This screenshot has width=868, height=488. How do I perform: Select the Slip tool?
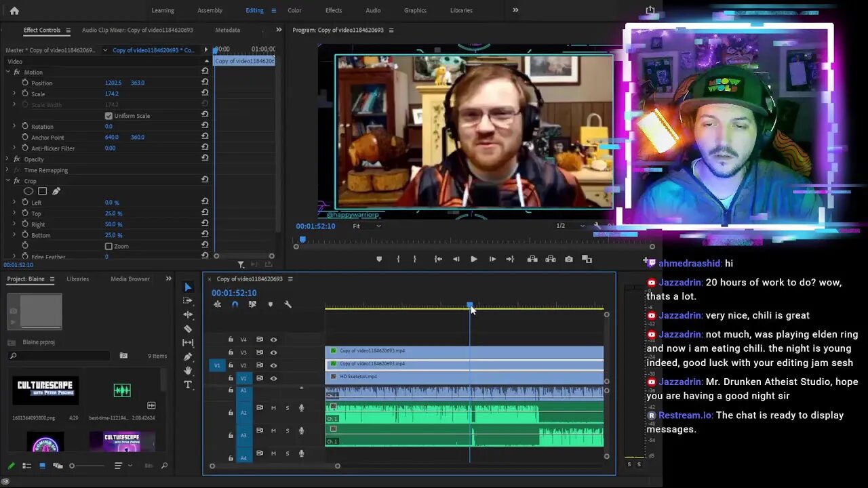pyautogui.click(x=188, y=342)
